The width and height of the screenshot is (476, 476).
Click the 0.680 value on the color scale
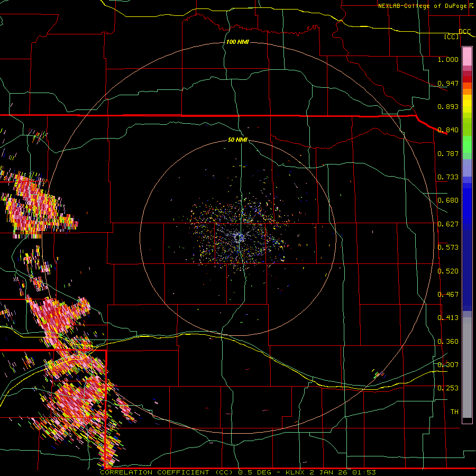(448, 200)
